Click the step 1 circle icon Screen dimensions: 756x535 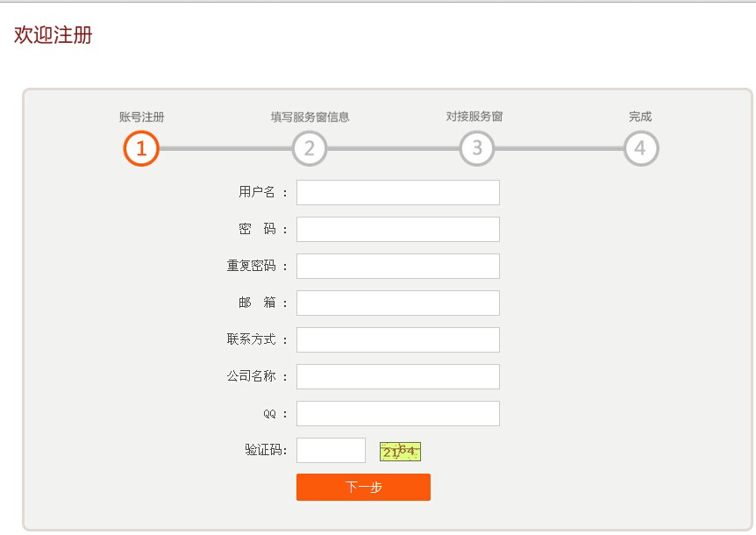click(141, 148)
